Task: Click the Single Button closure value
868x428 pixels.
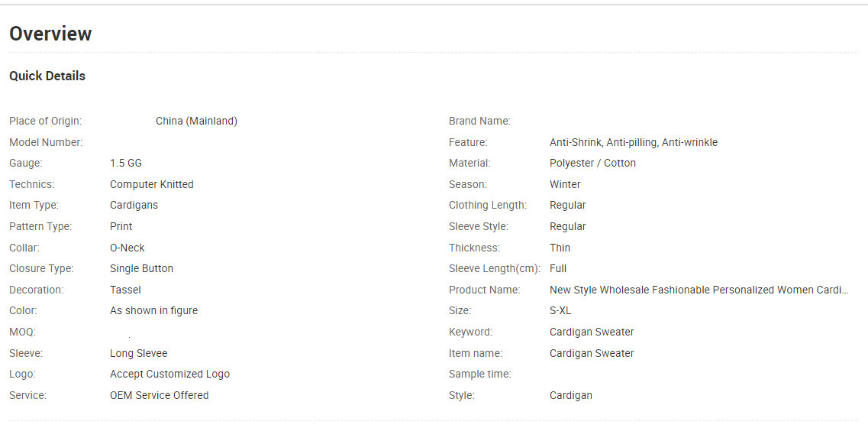Action: (142, 268)
